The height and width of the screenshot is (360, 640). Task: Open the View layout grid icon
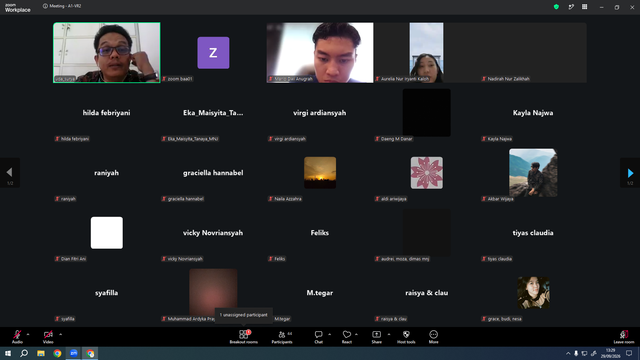(584, 7)
